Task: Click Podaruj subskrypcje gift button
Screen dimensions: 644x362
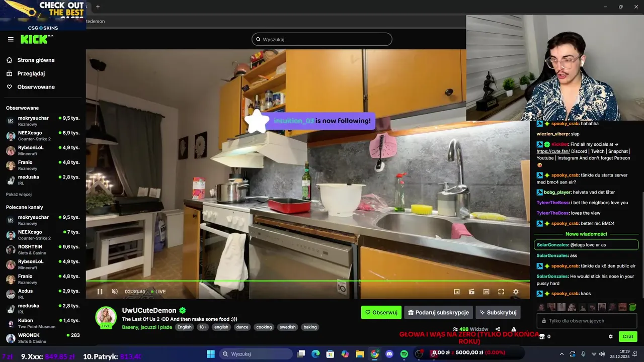Action: pyautogui.click(x=438, y=312)
